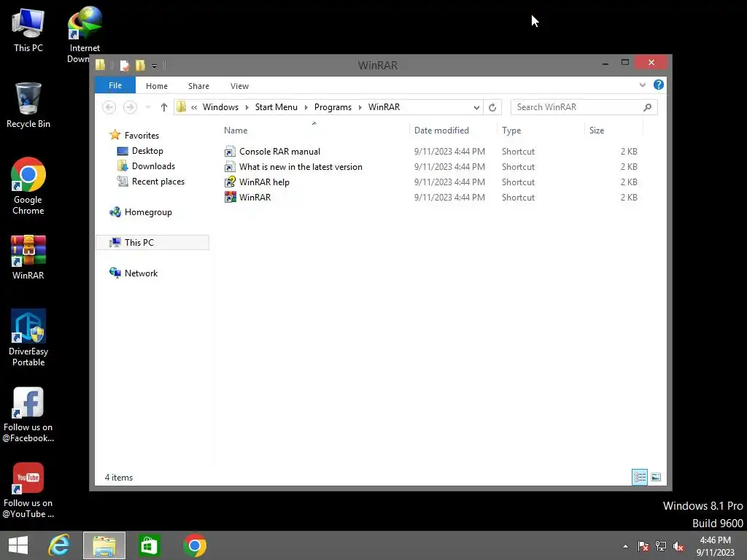Image resolution: width=747 pixels, height=560 pixels.
Task: Sort by Size column header
Action: click(x=597, y=131)
